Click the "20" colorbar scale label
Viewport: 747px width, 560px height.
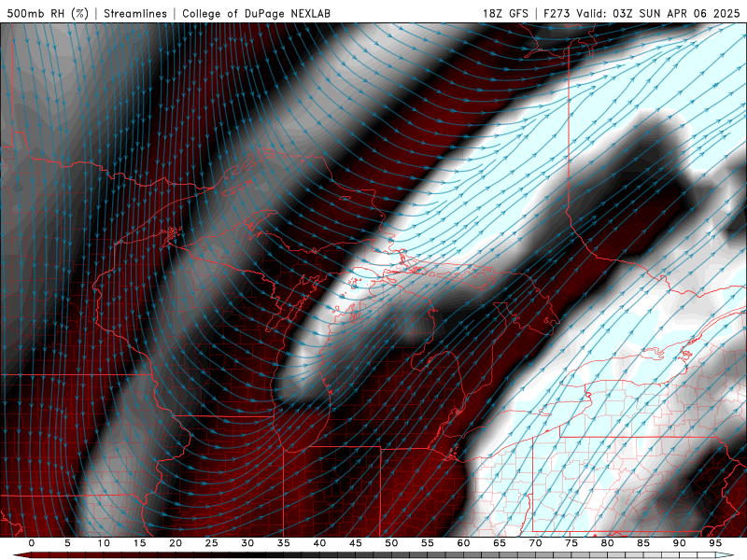coord(176,543)
